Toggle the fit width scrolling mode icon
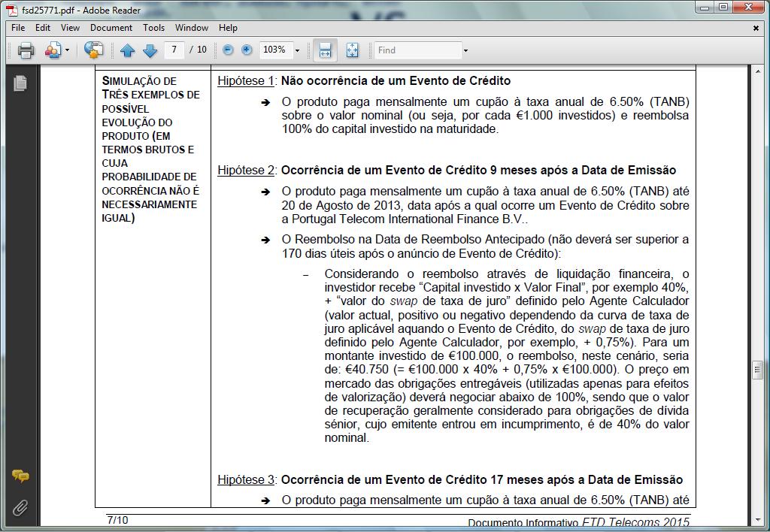 tap(325, 50)
